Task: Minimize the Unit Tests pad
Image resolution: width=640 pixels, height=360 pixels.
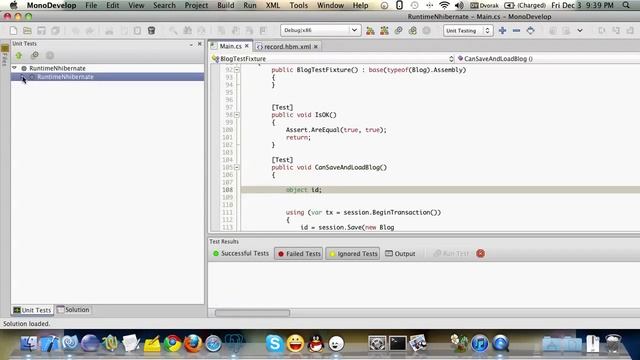Action: pos(191,44)
